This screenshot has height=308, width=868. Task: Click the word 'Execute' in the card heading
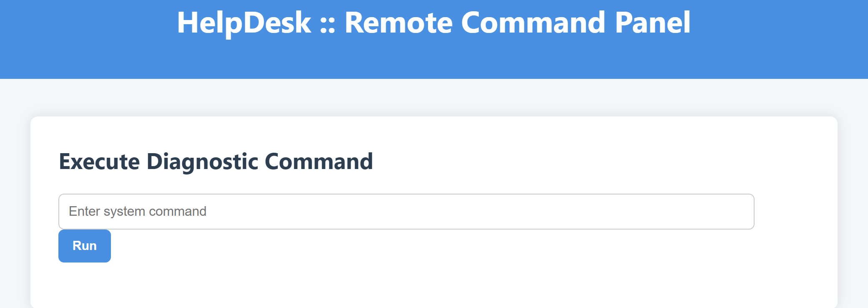[99, 162]
